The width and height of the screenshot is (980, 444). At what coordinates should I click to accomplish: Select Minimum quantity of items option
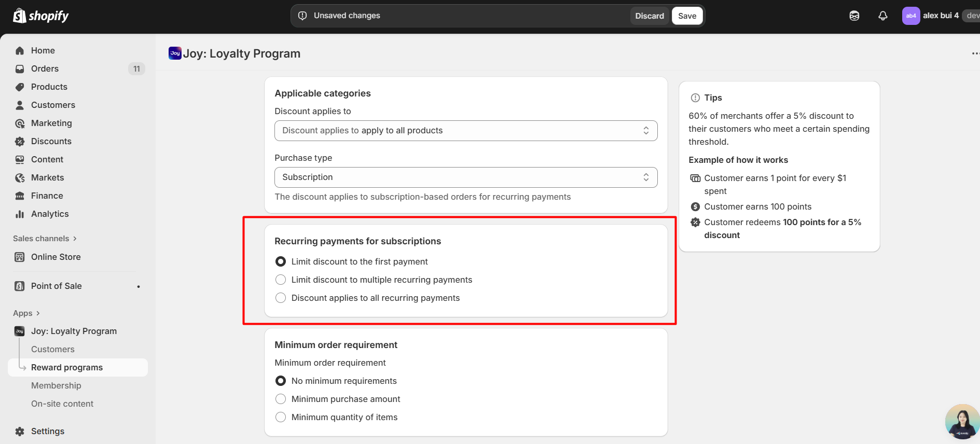[281, 418]
